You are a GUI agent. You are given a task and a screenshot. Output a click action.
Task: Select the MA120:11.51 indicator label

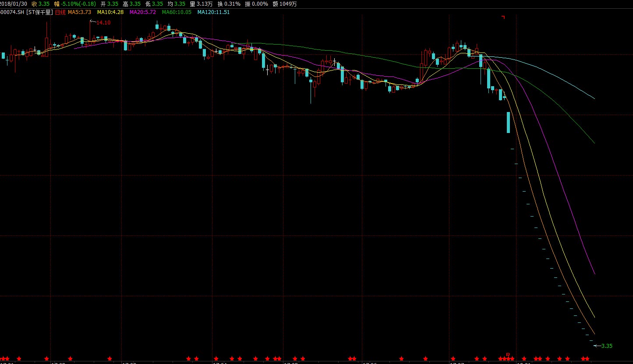point(213,12)
